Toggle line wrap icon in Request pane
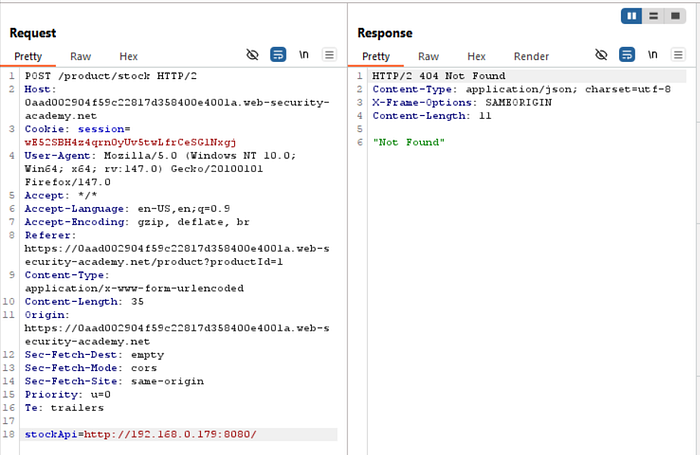This screenshot has width=700, height=455. coord(278,55)
